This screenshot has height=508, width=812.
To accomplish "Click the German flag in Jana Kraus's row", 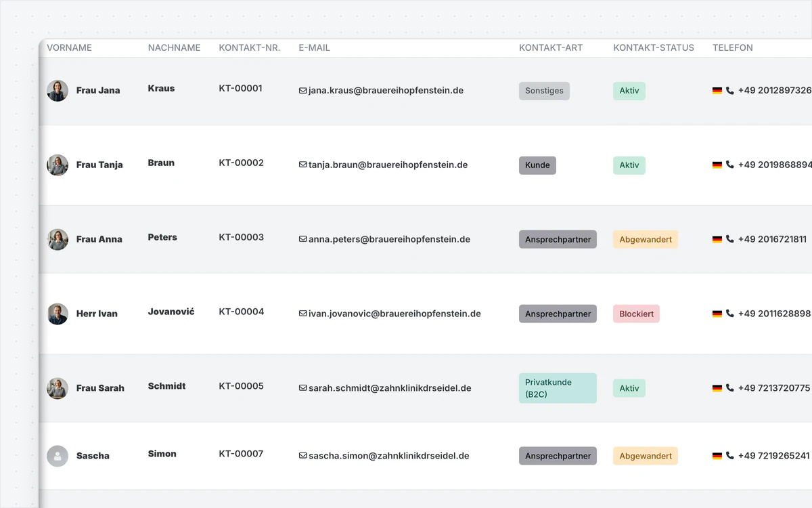I will point(717,91).
